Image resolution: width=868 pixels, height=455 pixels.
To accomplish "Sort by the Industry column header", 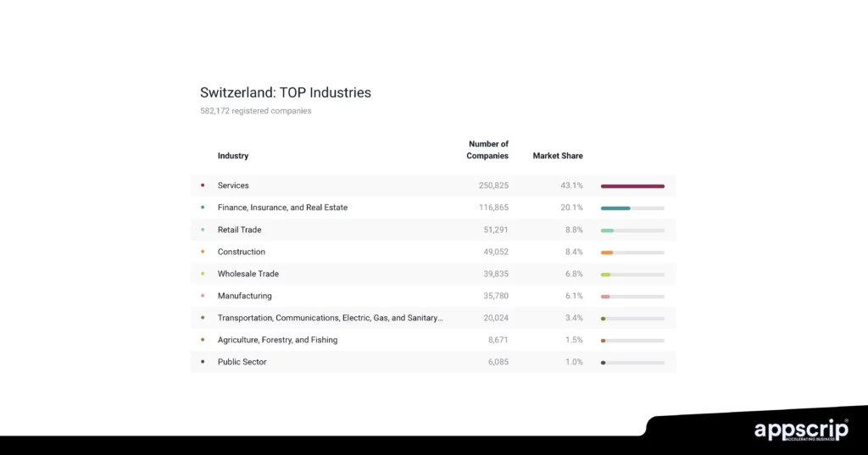I will tap(233, 156).
